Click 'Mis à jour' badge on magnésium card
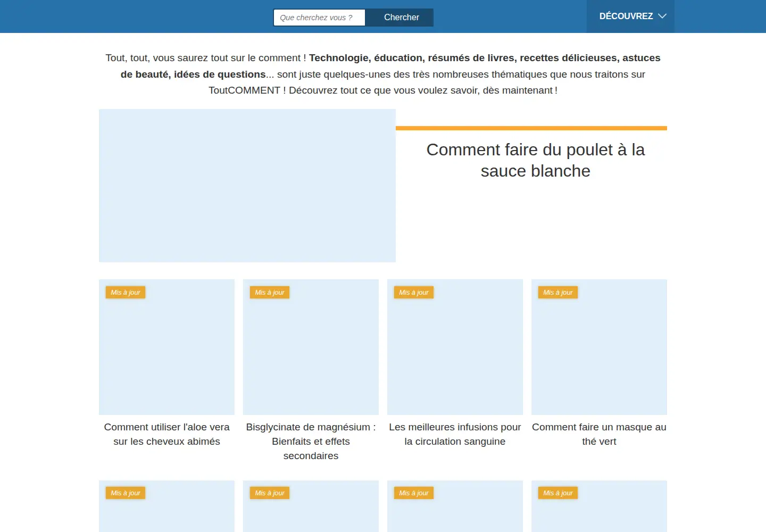Screen dimensions: 766x532 click(270, 293)
